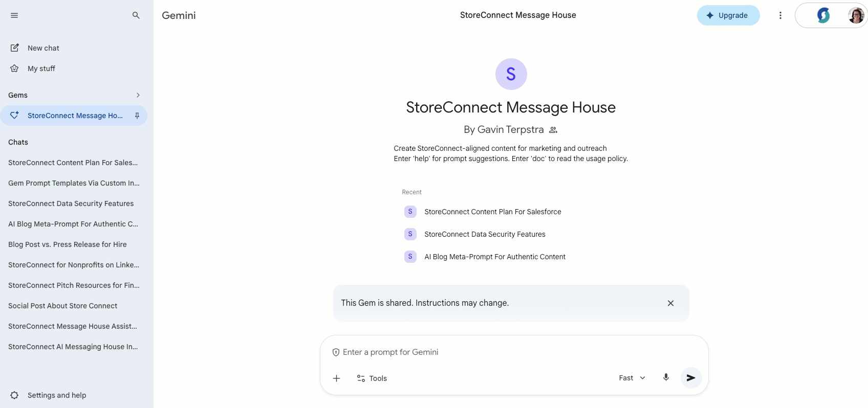This screenshot has width=868, height=408.
Task: Click the StoreConnect logo icon in the header
Action: (823, 15)
